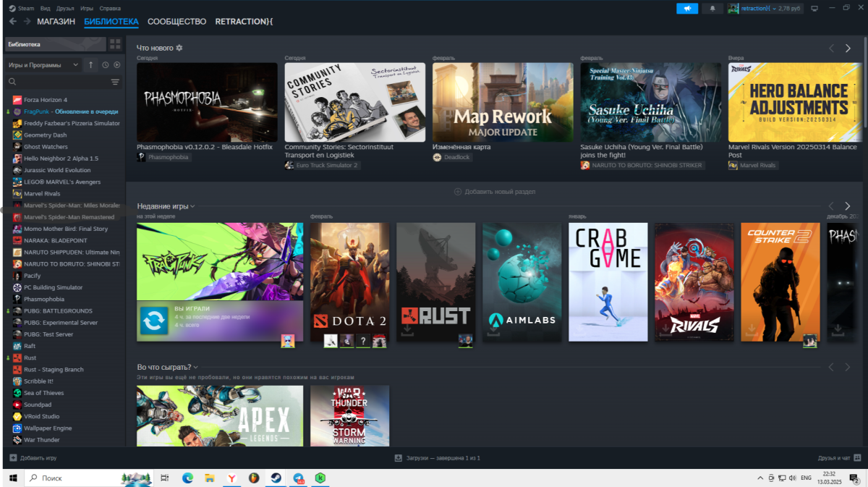
Task: Click the Steam icon in the taskbar
Action: pos(276,478)
